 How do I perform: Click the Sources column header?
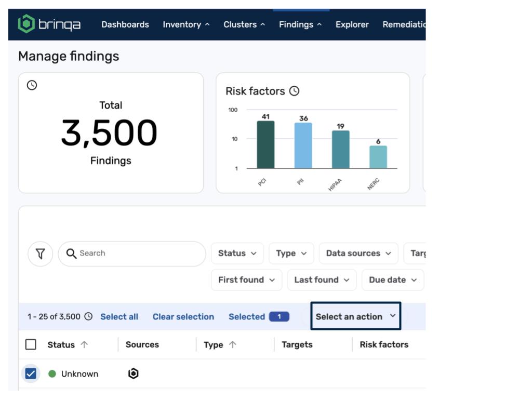pyautogui.click(x=142, y=344)
